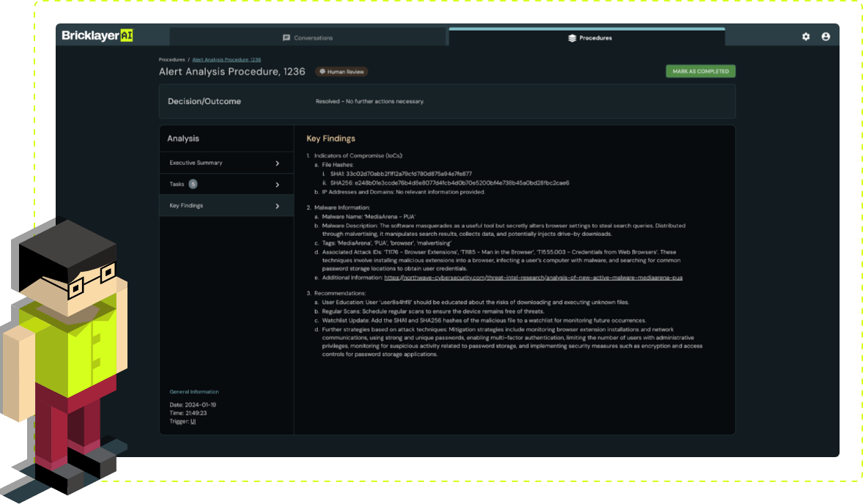863x504 pixels.
Task: Click the user profile icon
Action: (827, 37)
